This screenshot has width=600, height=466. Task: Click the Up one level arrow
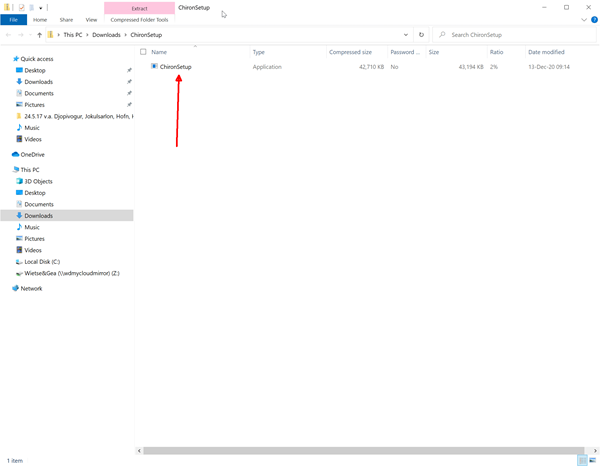coord(39,35)
